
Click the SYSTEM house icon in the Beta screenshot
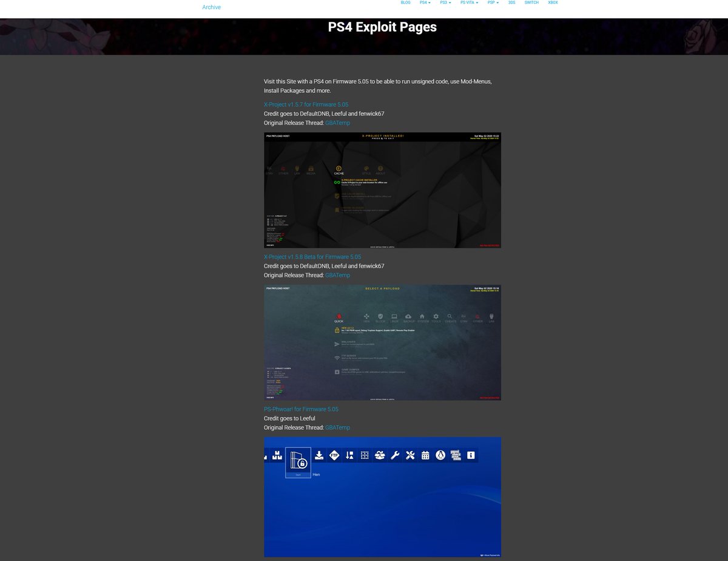point(422,316)
